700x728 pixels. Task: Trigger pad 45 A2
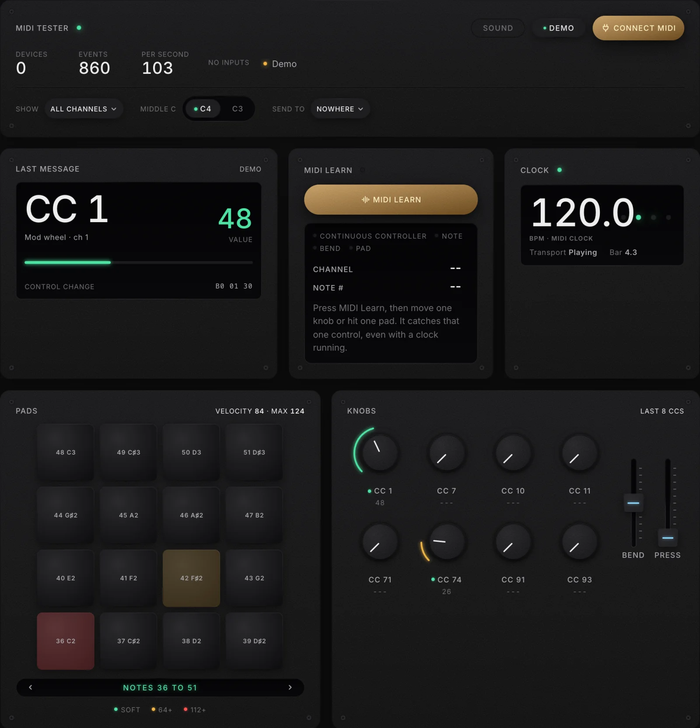click(x=129, y=515)
